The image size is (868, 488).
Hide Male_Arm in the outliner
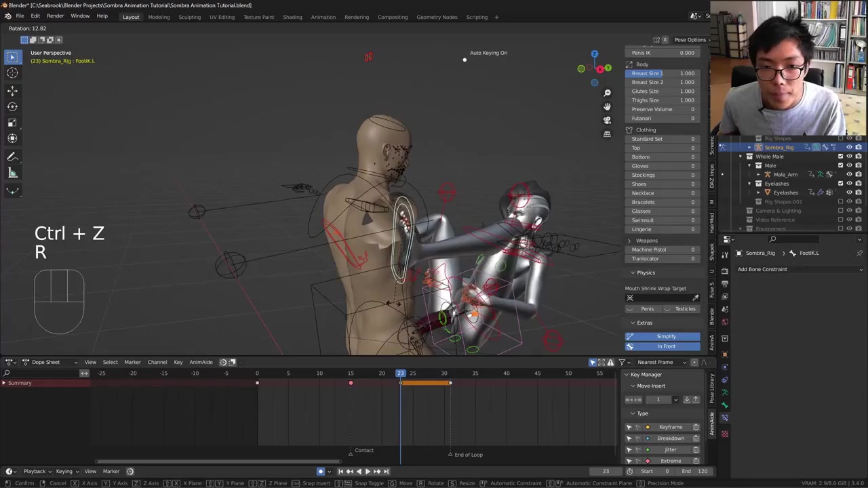click(x=849, y=174)
